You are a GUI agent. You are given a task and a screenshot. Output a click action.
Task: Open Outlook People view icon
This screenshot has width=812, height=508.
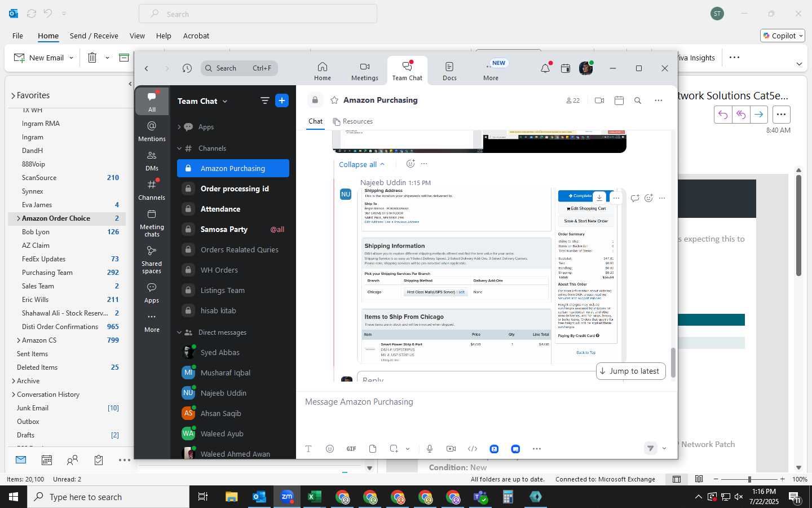coord(72,460)
